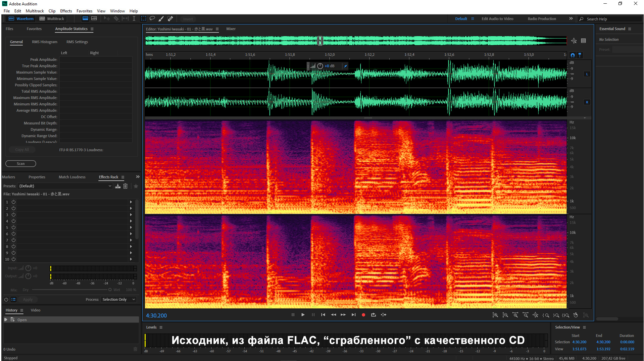
Task: Toggle power for effects slot 10
Action: (x=14, y=259)
